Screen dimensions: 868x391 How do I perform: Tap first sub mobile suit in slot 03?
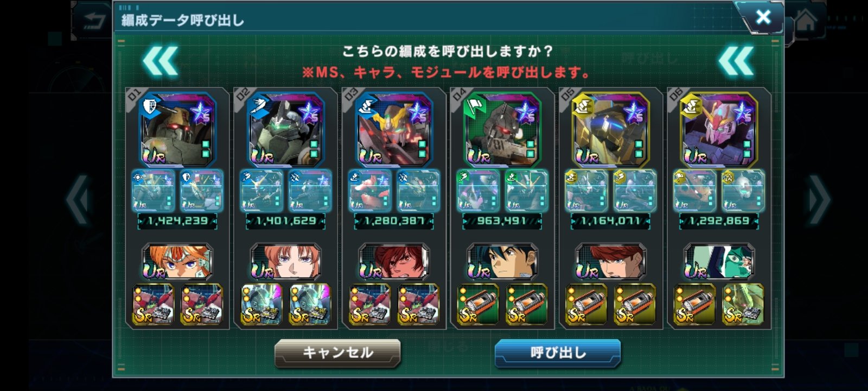coord(370,191)
